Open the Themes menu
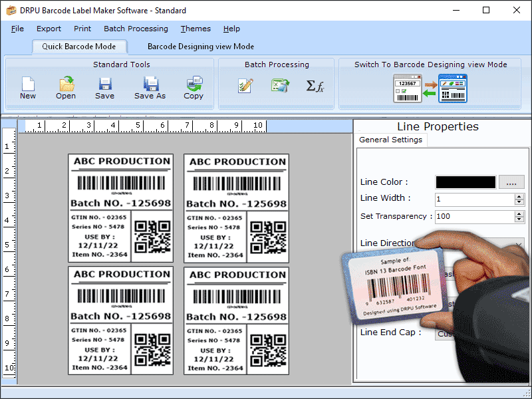The width and height of the screenshot is (532, 399). [x=195, y=29]
